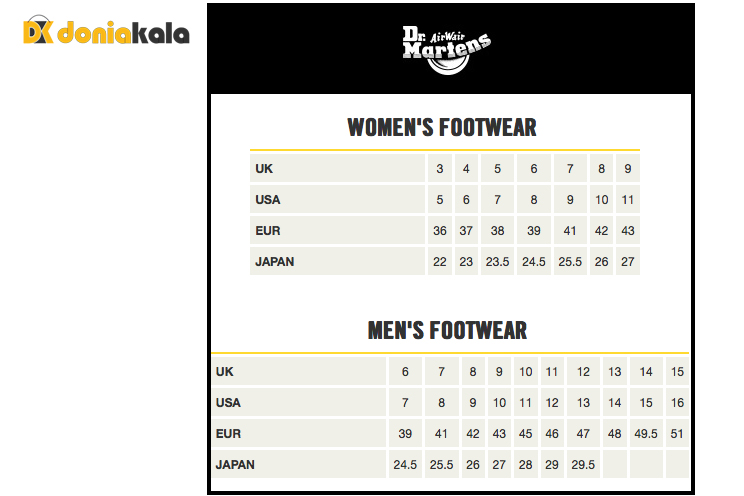Select the JAPAN row label in women's table
Viewport: 744px width, 496px height.
(x=275, y=262)
